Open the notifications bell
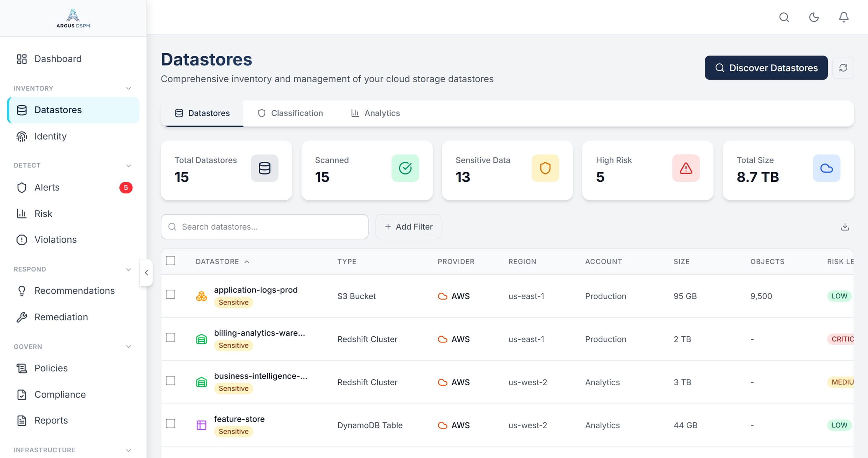The image size is (868, 458). click(844, 17)
